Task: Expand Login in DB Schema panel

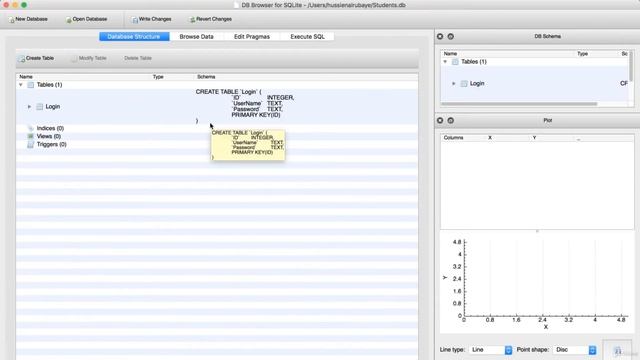Action: (x=453, y=83)
